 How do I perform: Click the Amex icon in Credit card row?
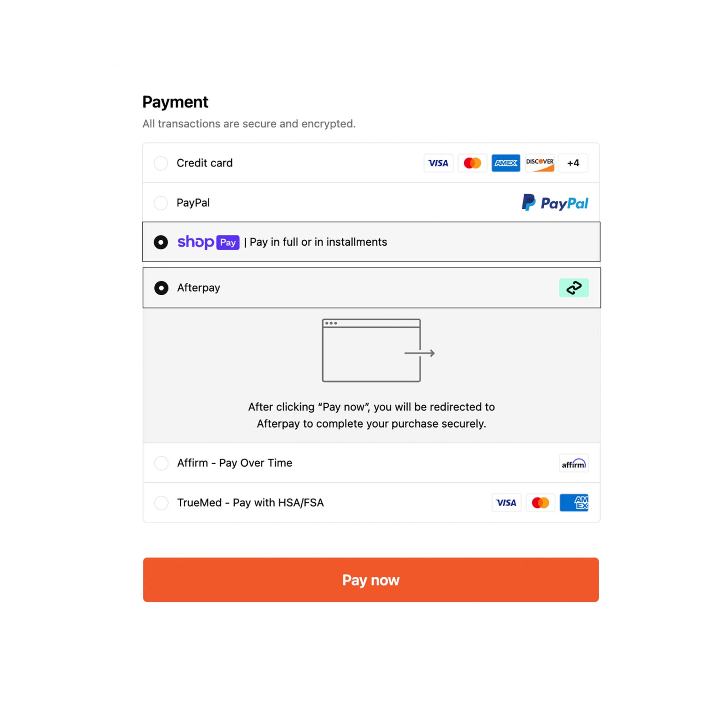[506, 163]
